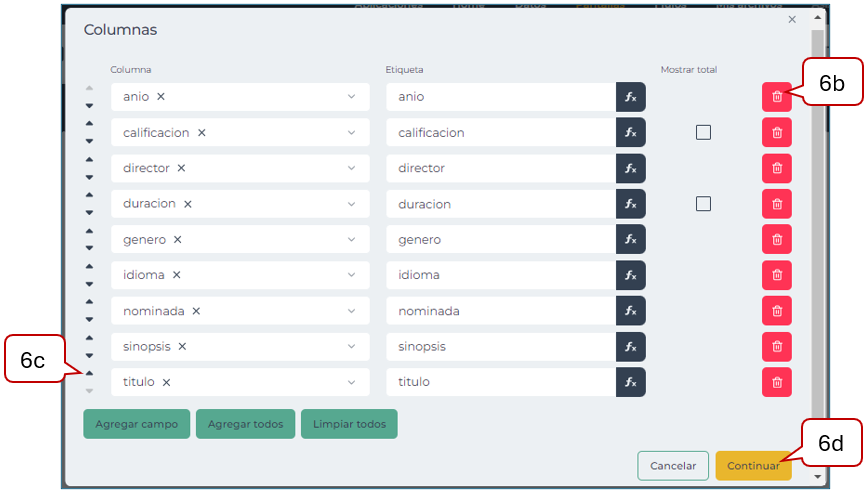Open the nominada column dropdown

tap(351, 311)
